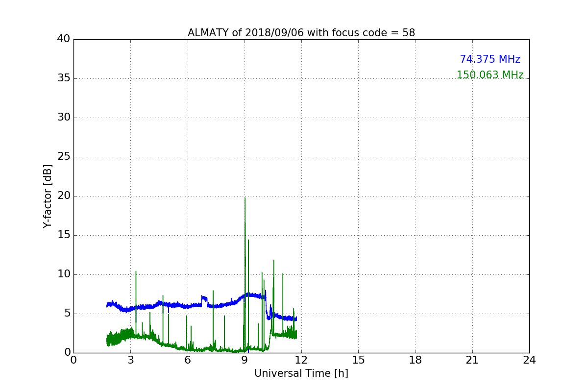588x392 pixels.
Task: Click the x-axis tick label '12'
Action: click(301, 360)
